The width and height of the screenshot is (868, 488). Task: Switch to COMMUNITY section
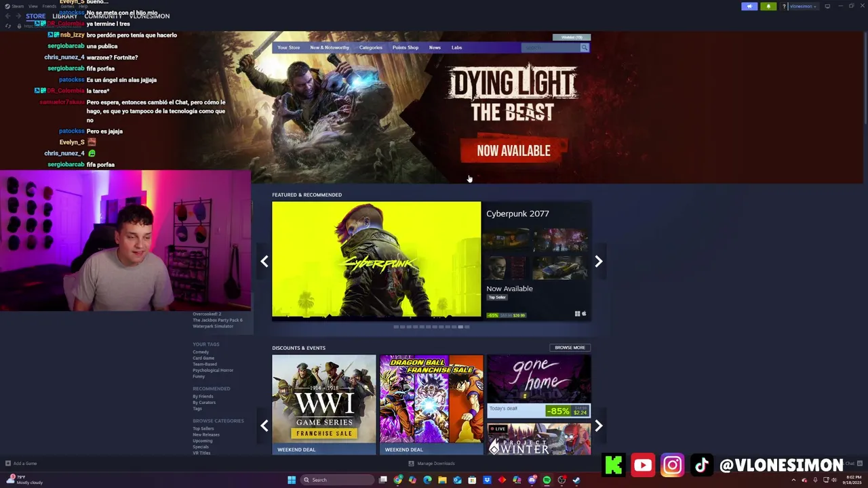pos(103,16)
